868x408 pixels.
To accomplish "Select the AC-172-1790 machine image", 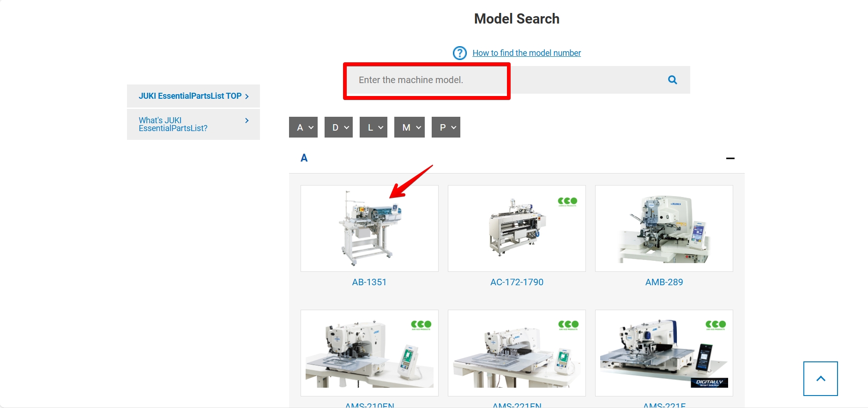I will tap(516, 228).
